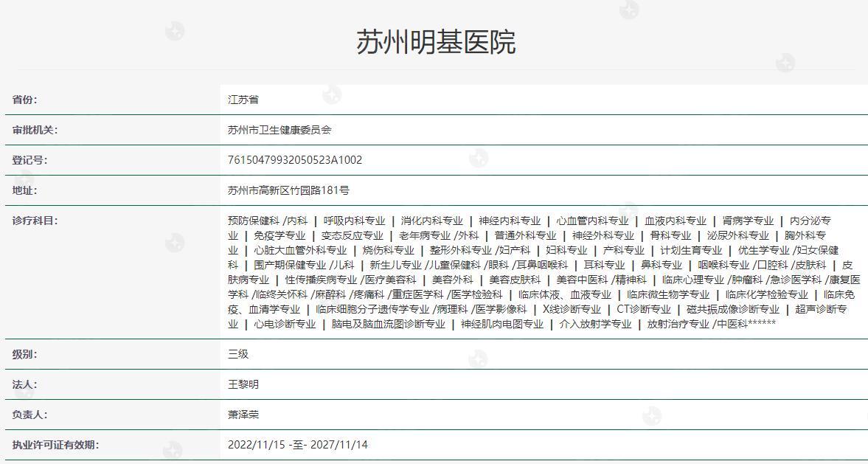This screenshot has width=868, height=464.
Task: Click the 免疫学专业 entry
Action: [280, 235]
